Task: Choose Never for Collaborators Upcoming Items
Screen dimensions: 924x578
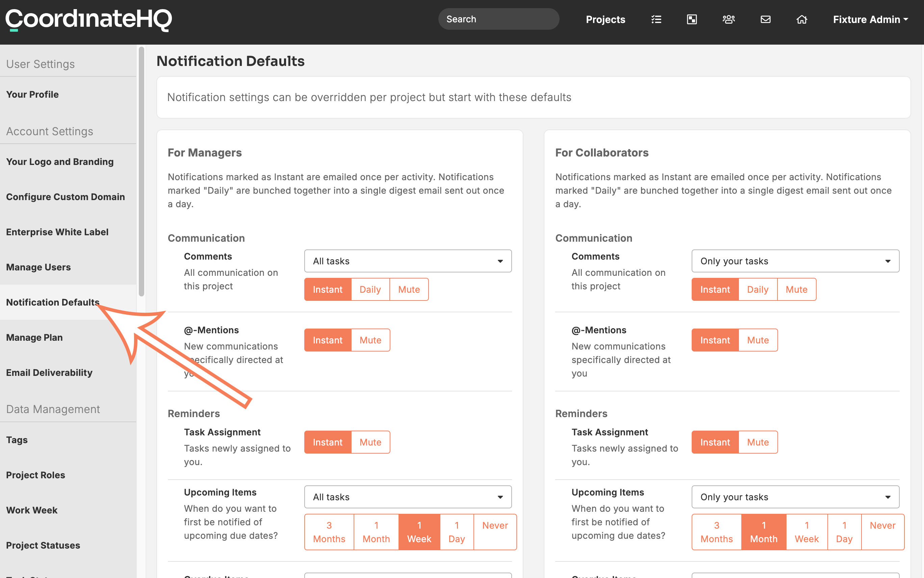Action: click(x=882, y=532)
